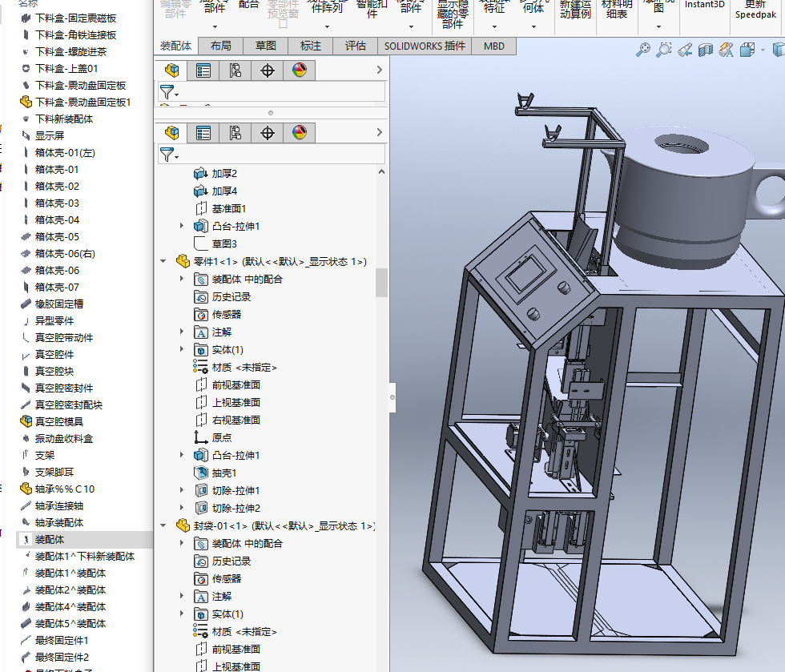Expand the 切除-拉伸1 feature

point(182,491)
